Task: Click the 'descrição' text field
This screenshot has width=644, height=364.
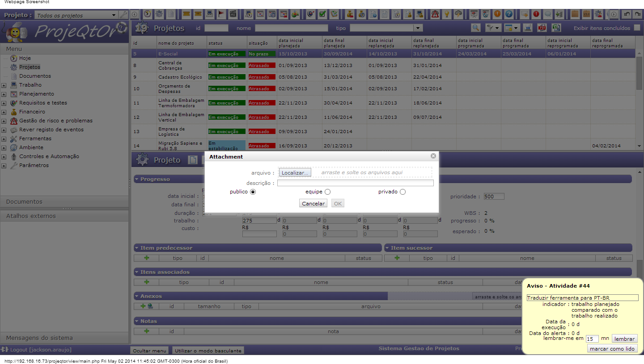Action: pos(355,183)
